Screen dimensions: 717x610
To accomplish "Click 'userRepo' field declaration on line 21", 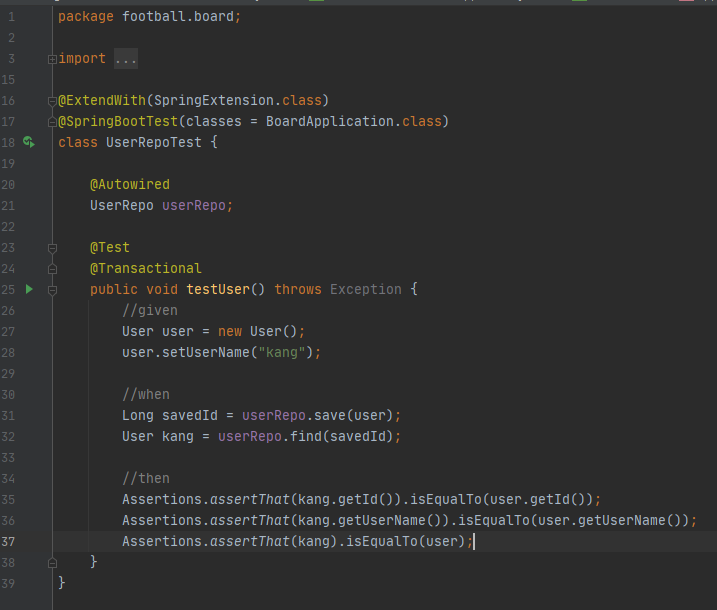I will [x=194, y=206].
